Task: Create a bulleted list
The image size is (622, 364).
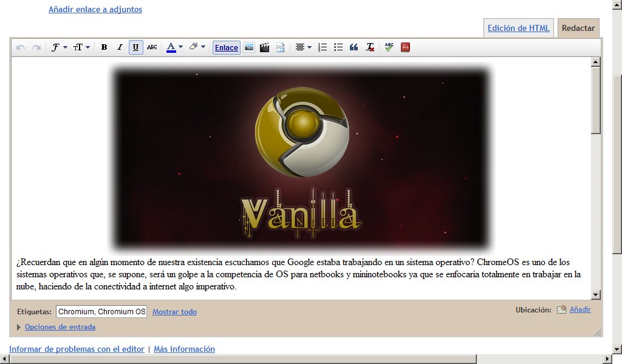Action: coord(338,47)
